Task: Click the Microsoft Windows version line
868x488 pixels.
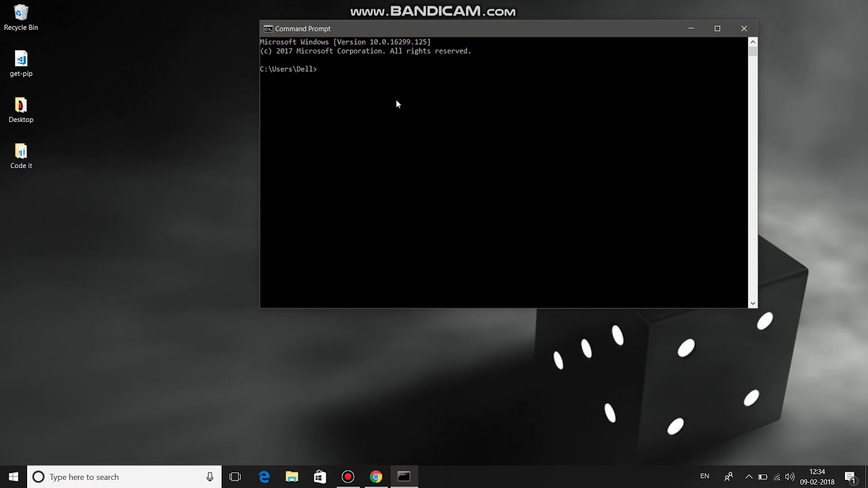Action: [x=345, y=42]
